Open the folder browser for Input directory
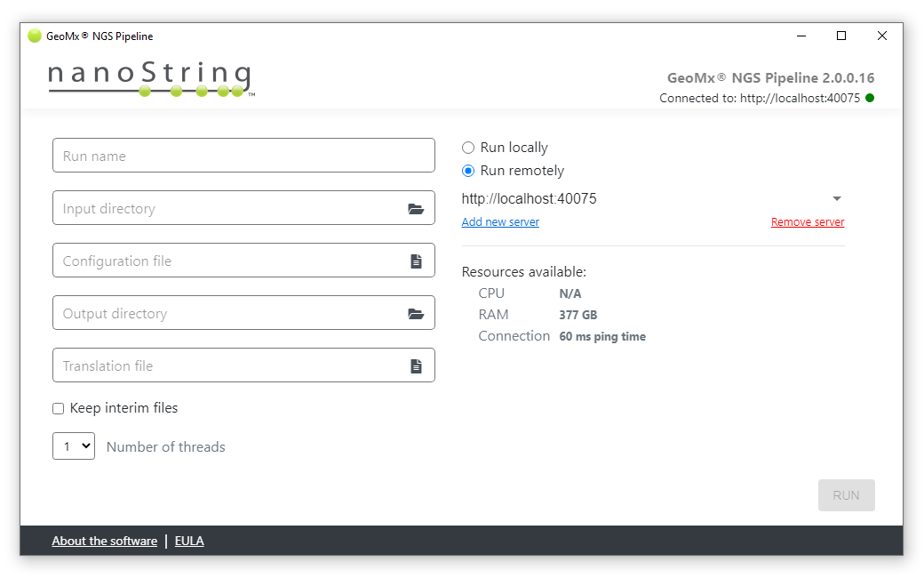Image resolution: width=924 pixels, height=578 pixels. tap(416, 208)
